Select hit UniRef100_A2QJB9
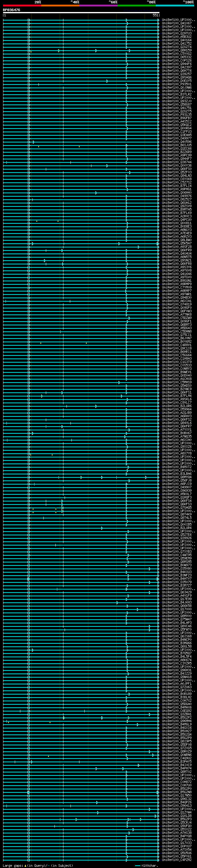 [177, 413]
